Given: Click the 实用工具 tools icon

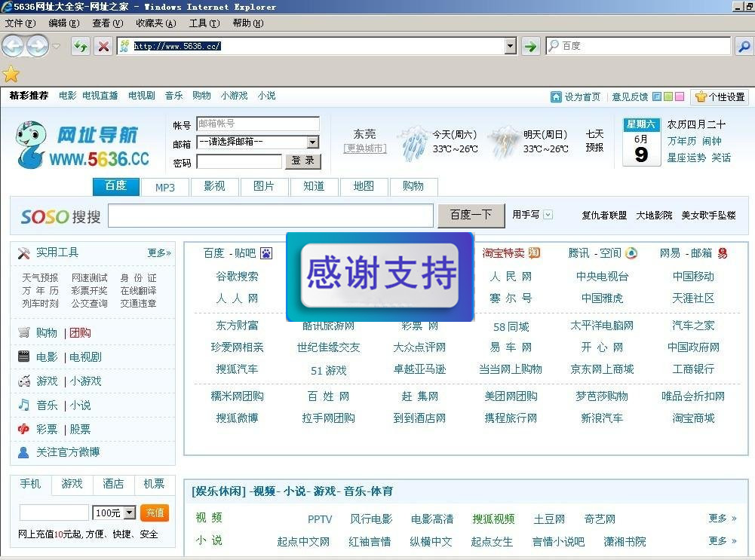Looking at the screenshot, I should (x=23, y=253).
